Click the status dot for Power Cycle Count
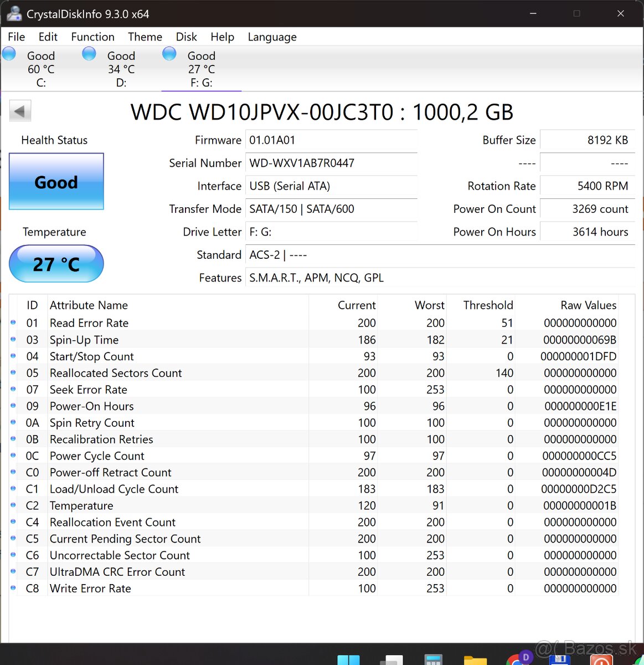 pos(13,455)
